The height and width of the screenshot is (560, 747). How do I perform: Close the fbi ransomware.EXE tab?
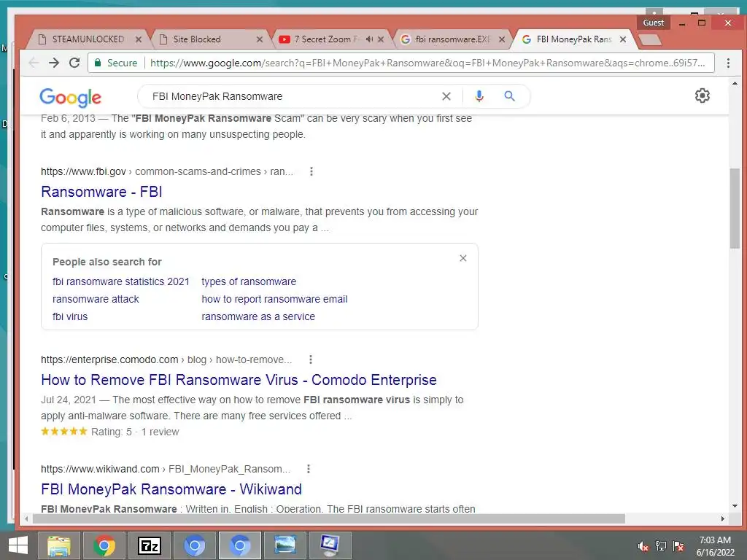502,39
